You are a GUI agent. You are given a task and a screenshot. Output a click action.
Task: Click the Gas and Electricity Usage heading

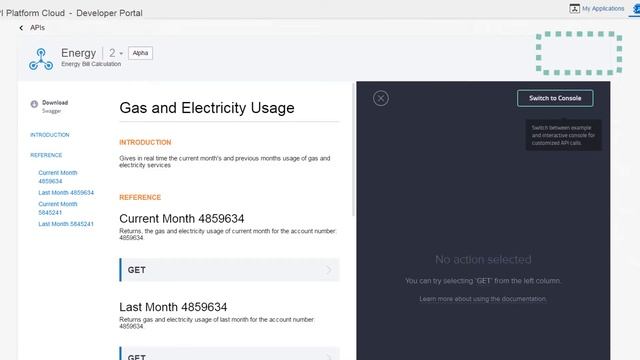(207, 108)
